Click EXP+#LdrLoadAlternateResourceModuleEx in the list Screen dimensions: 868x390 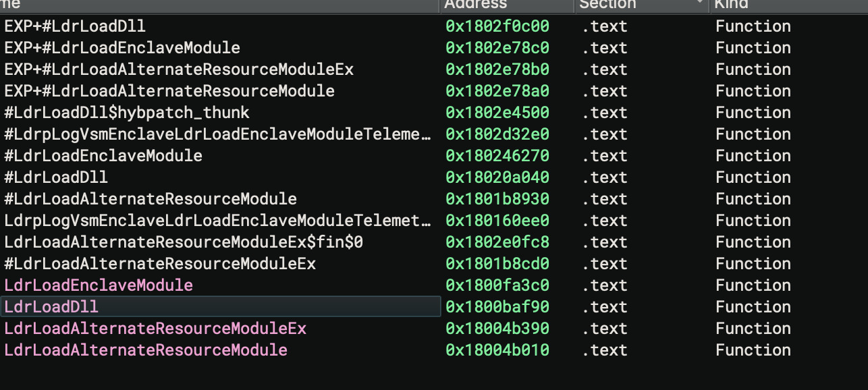179,69
